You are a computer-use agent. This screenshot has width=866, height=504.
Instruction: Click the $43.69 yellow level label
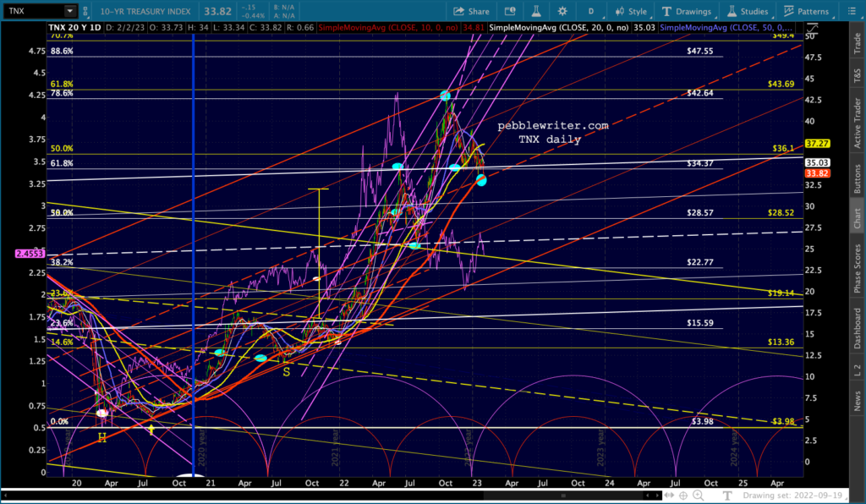[x=781, y=84]
